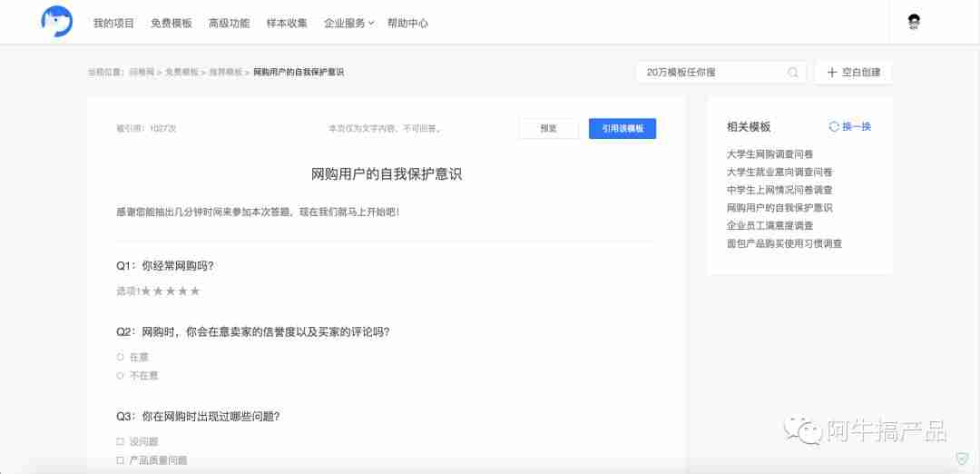This screenshot has width=980, height=474.
Task: Select the 在意 radio option
Action: pyautogui.click(x=120, y=357)
